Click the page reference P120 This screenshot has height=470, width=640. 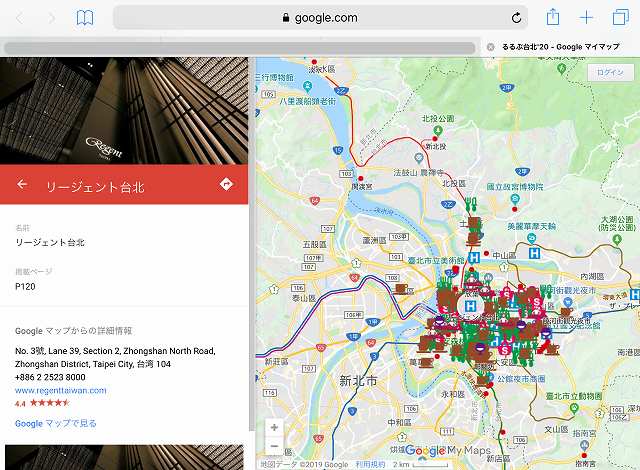(x=25, y=286)
